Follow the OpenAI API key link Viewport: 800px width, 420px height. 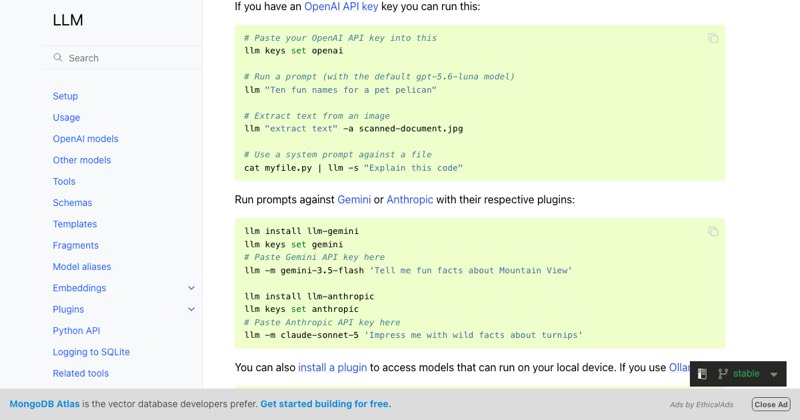pos(341,7)
